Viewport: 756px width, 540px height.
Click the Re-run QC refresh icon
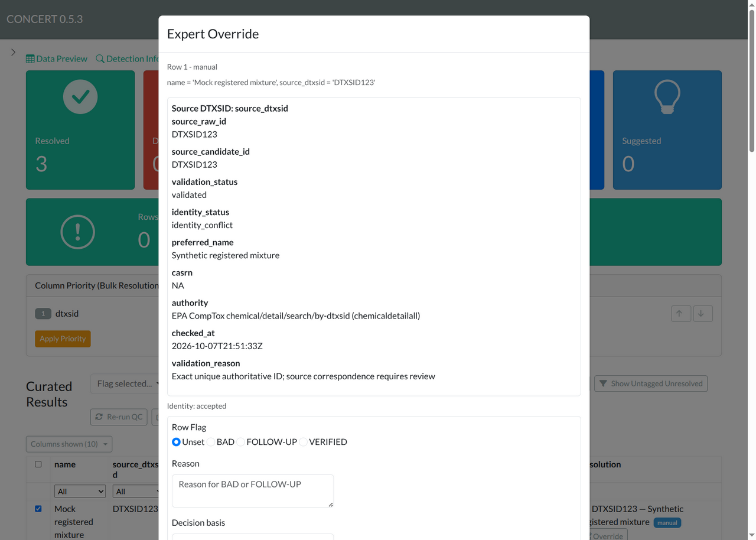point(99,417)
